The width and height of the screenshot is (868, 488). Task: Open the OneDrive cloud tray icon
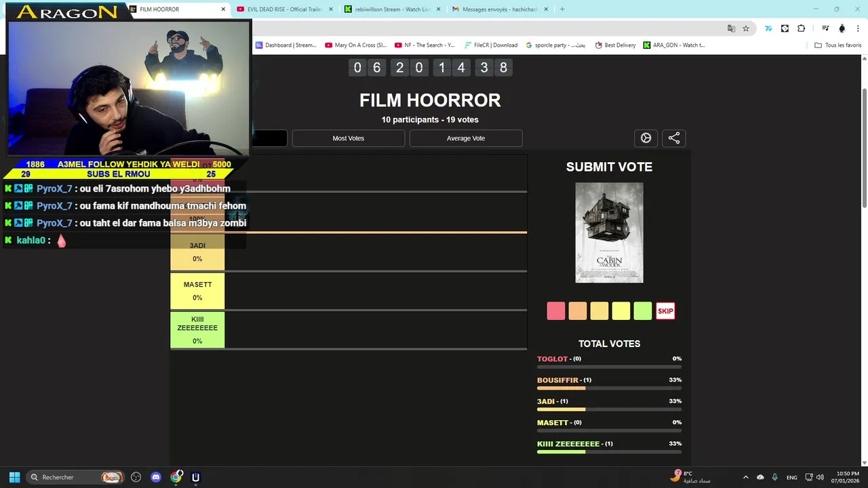coord(760,477)
